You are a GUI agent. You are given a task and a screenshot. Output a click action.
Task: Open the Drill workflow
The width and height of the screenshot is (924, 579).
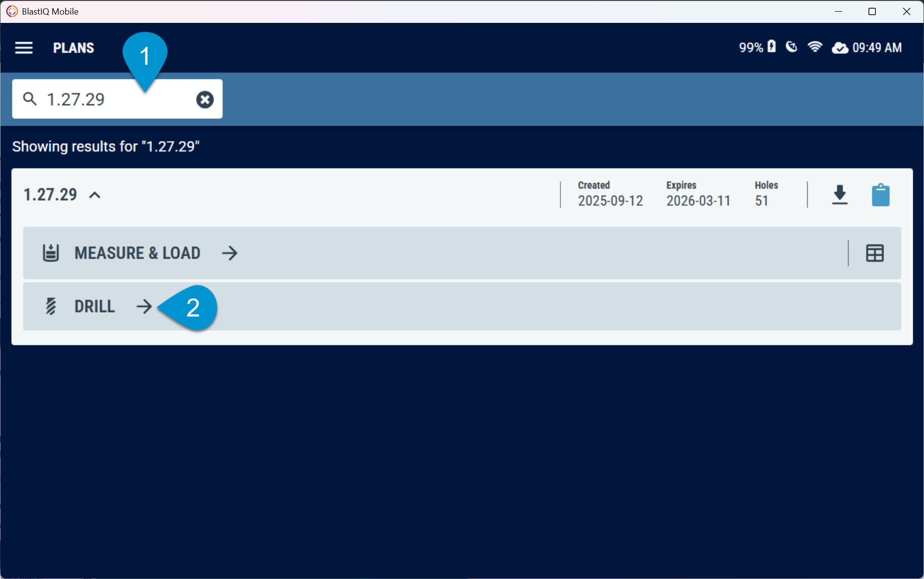click(x=462, y=306)
